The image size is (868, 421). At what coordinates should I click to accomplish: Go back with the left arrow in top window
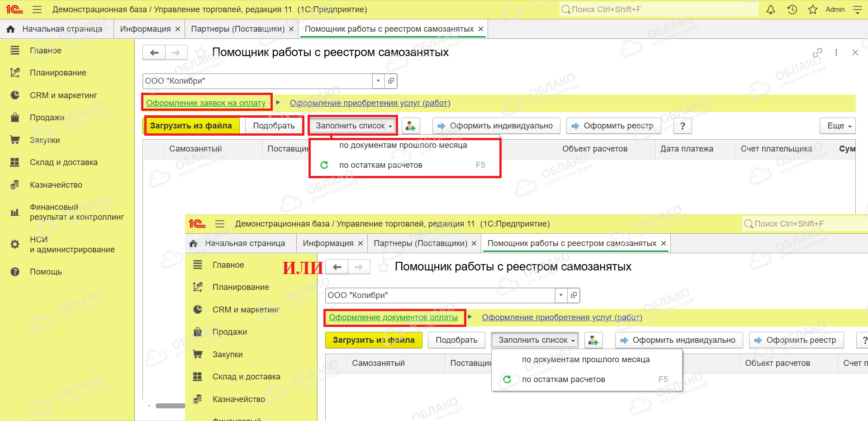point(154,52)
